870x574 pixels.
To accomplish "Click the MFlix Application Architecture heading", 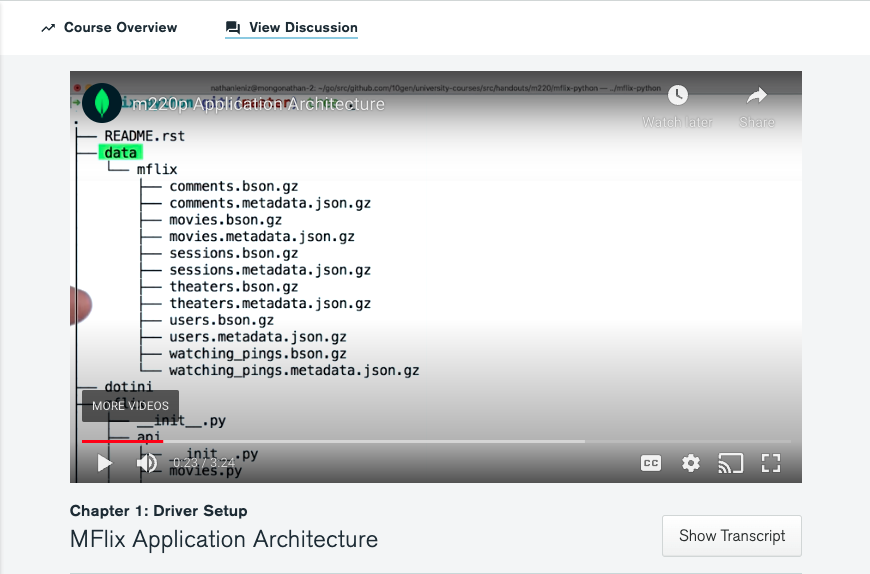I will click(224, 540).
